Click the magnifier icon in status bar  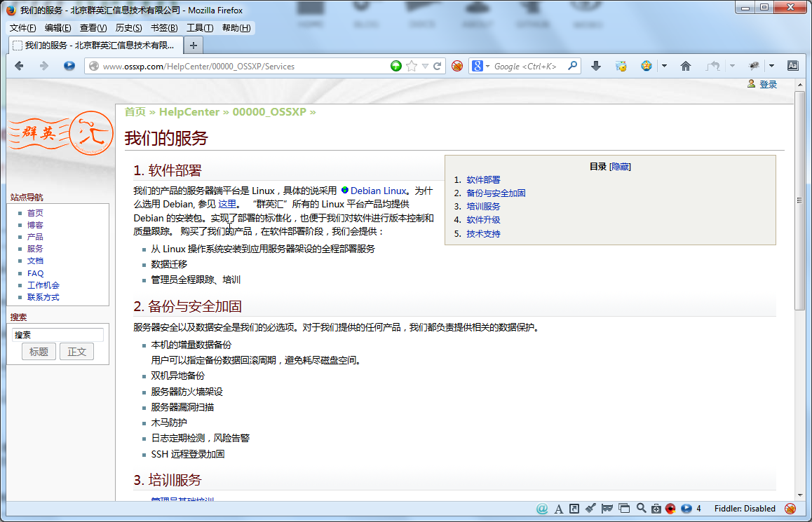click(x=641, y=508)
